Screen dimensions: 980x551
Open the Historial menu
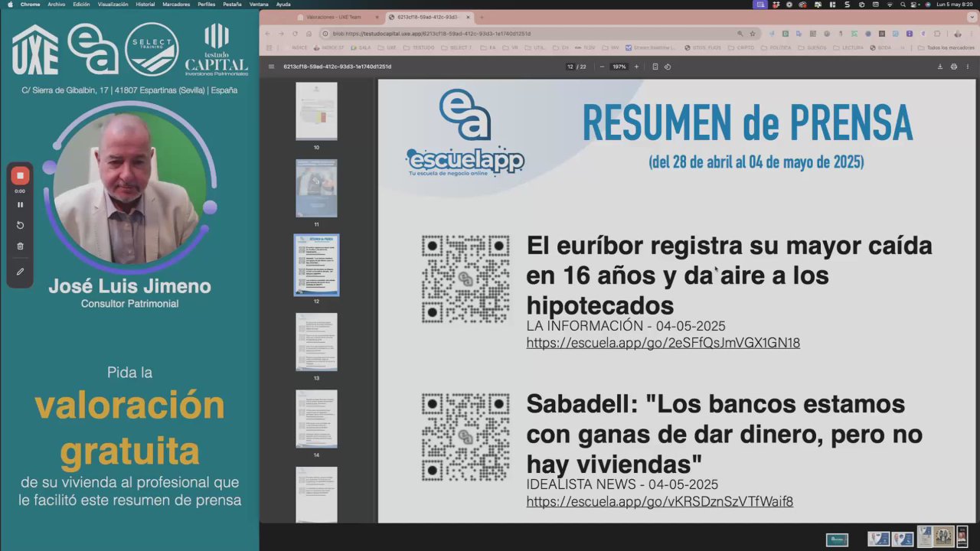[x=145, y=4]
